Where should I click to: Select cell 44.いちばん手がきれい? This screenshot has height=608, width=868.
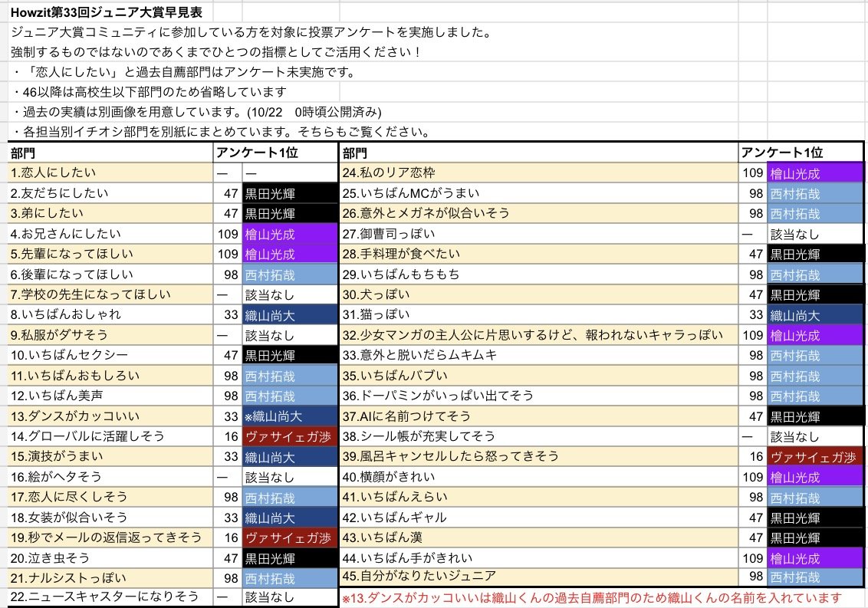538,557
